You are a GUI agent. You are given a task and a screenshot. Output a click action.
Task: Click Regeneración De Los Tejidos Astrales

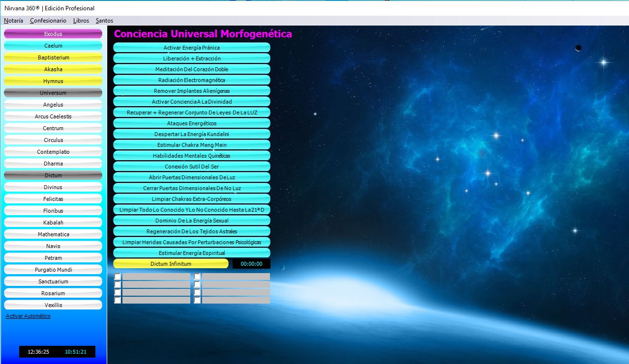[192, 231]
